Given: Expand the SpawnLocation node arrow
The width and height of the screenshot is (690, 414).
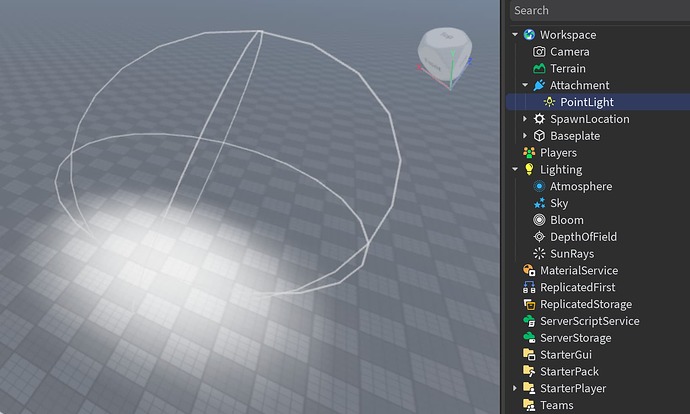Looking at the screenshot, I should click(x=525, y=119).
